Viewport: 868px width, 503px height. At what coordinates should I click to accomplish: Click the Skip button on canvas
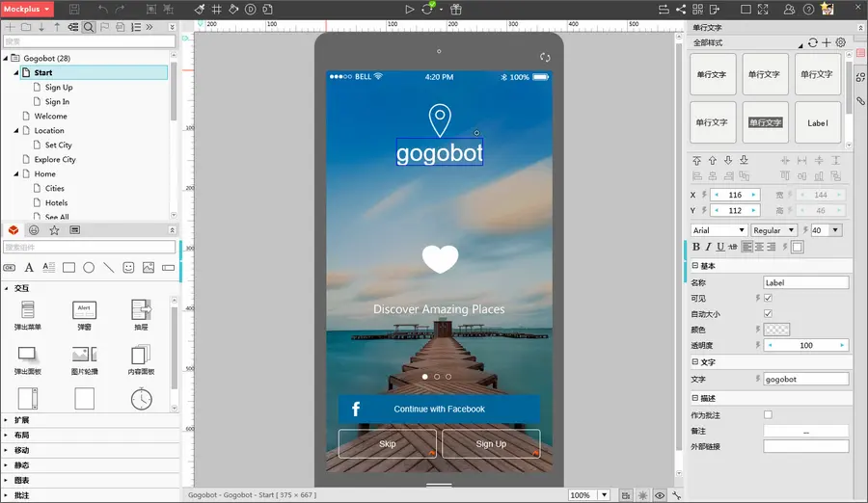pyautogui.click(x=388, y=444)
